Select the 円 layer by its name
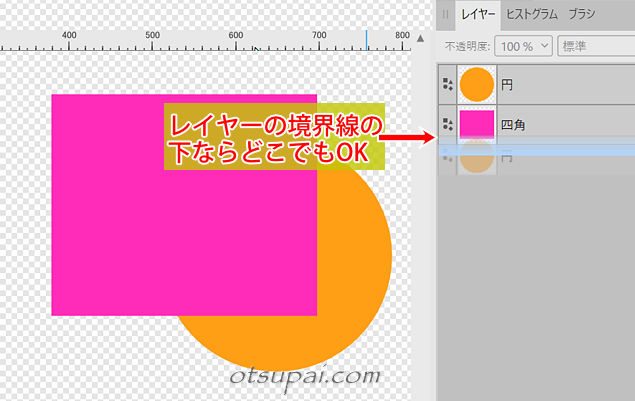The image size is (635, 401). (506, 86)
